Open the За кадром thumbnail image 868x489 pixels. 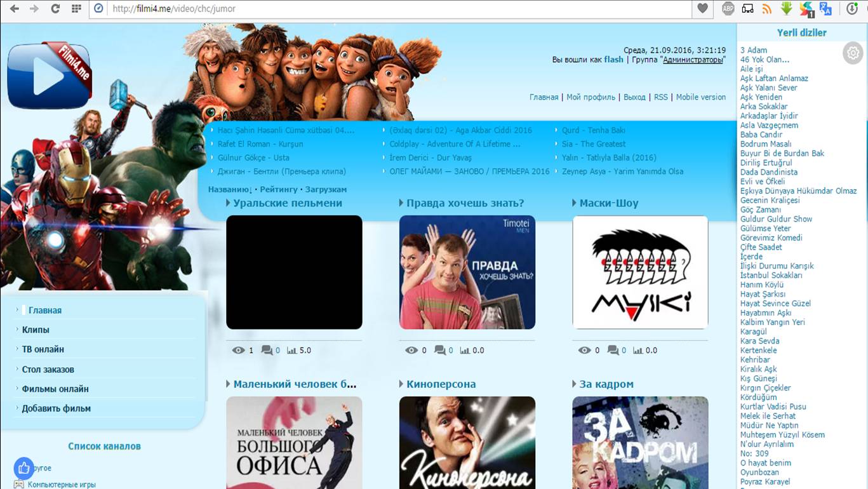[640, 443]
